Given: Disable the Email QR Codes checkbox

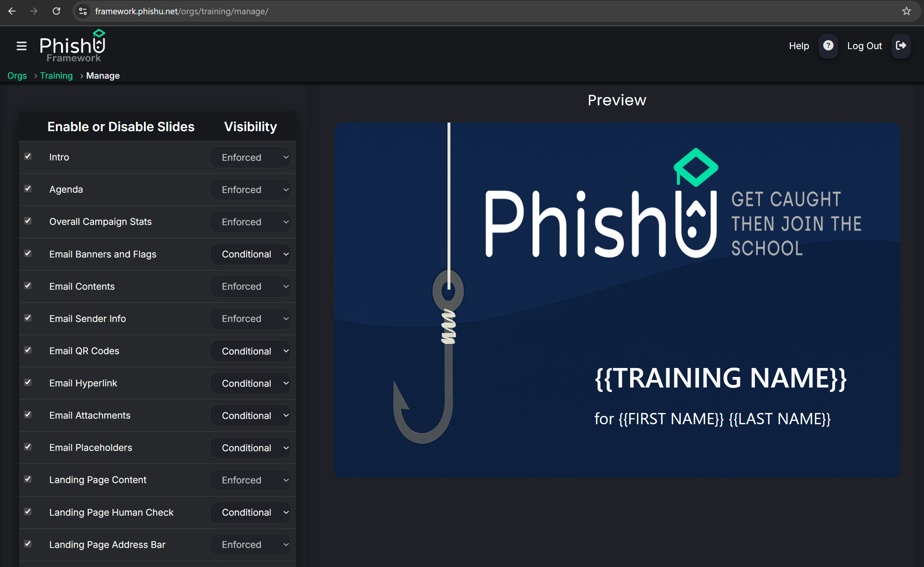Looking at the screenshot, I should 28,350.
